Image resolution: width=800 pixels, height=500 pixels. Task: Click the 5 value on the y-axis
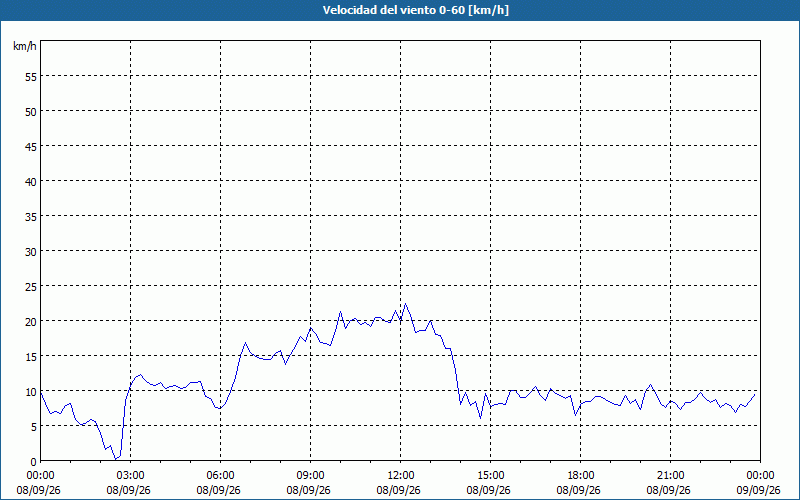point(34,427)
